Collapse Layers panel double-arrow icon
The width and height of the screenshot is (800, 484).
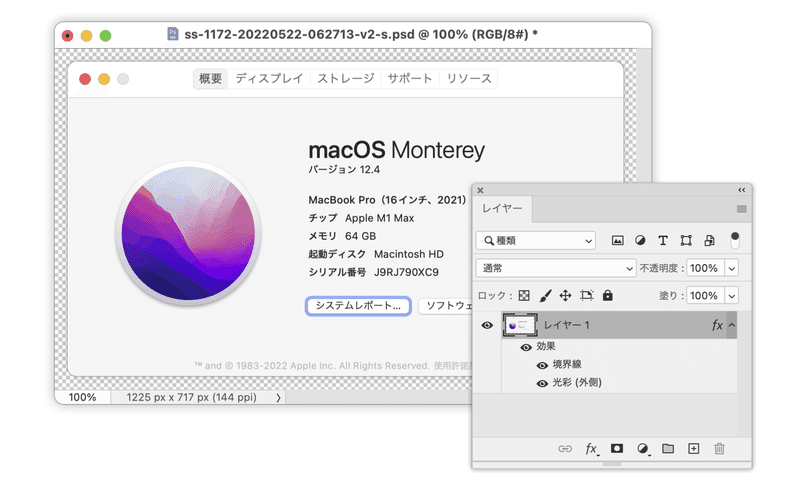[742, 190]
